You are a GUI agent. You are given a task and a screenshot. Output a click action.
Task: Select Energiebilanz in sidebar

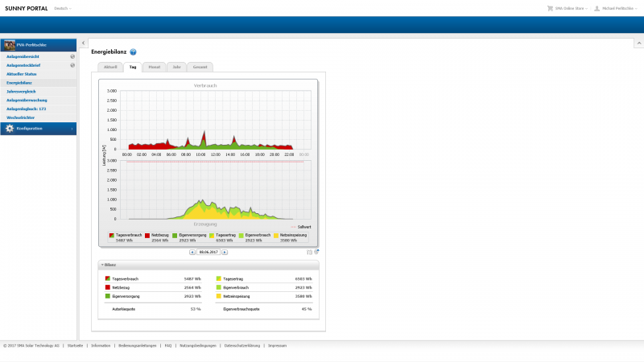pos(19,83)
